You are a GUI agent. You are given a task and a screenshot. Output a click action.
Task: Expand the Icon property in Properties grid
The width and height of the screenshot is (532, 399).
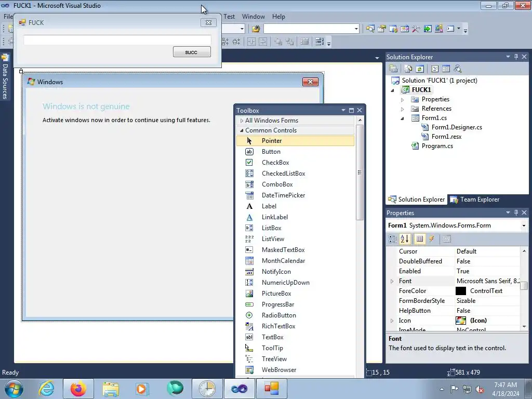[x=392, y=321]
